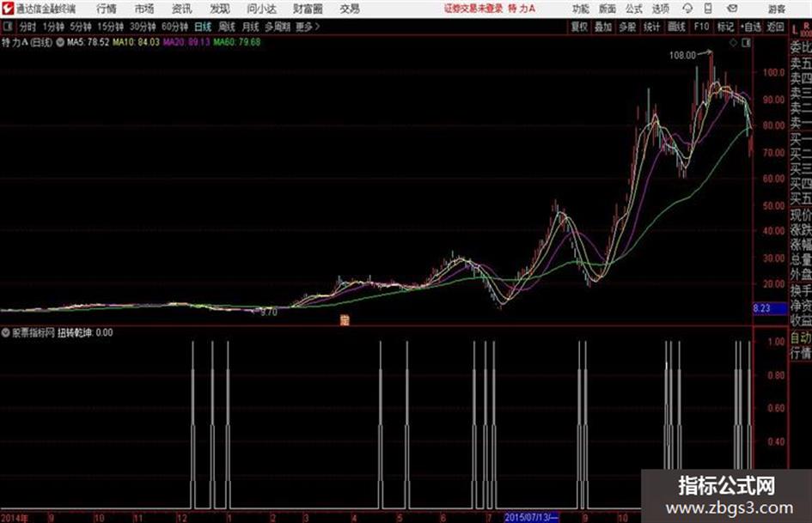Click the 2015/07/13 date marker on timeline
The height and width of the screenshot is (523, 812).
[x=532, y=517]
